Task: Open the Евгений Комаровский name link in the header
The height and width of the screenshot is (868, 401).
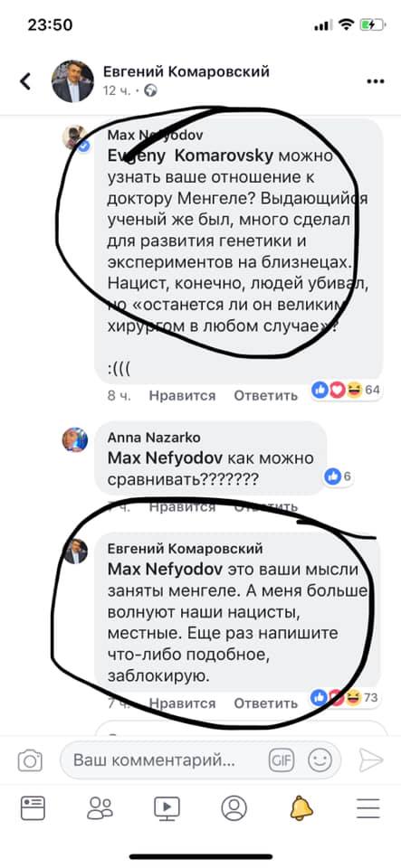Action: tap(186, 71)
